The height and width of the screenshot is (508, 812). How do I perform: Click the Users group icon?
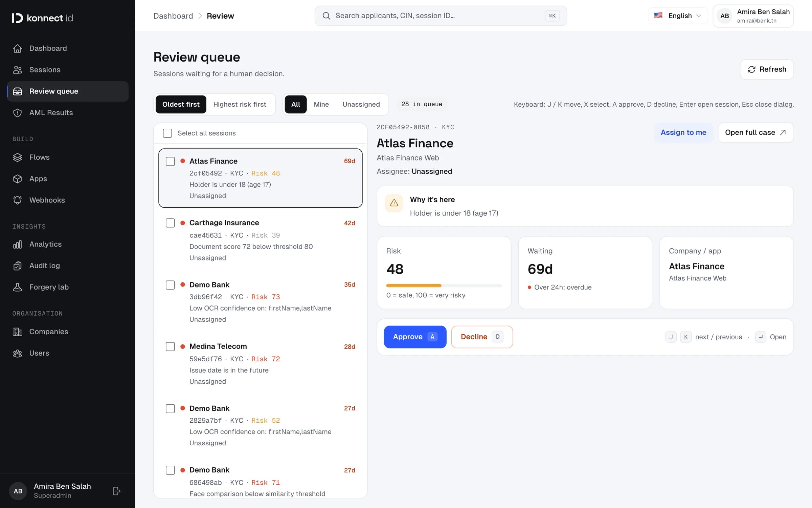pyautogui.click(x=18, y=353)
